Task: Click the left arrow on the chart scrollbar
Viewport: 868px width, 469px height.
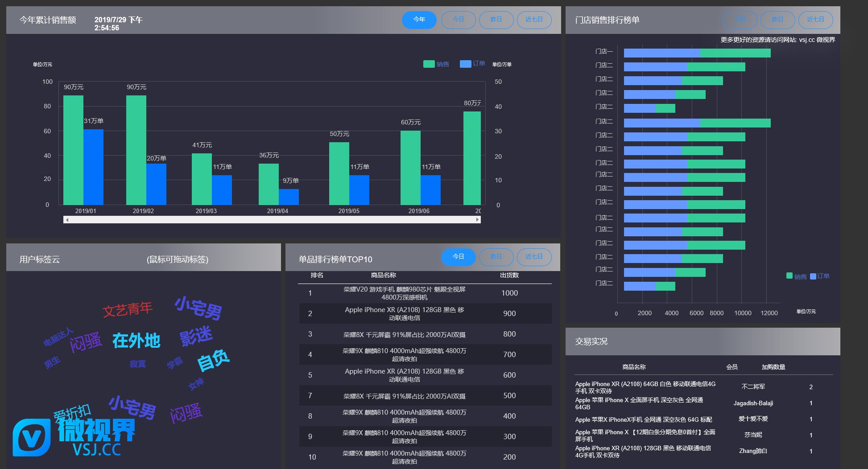Action: click(67, 220)
